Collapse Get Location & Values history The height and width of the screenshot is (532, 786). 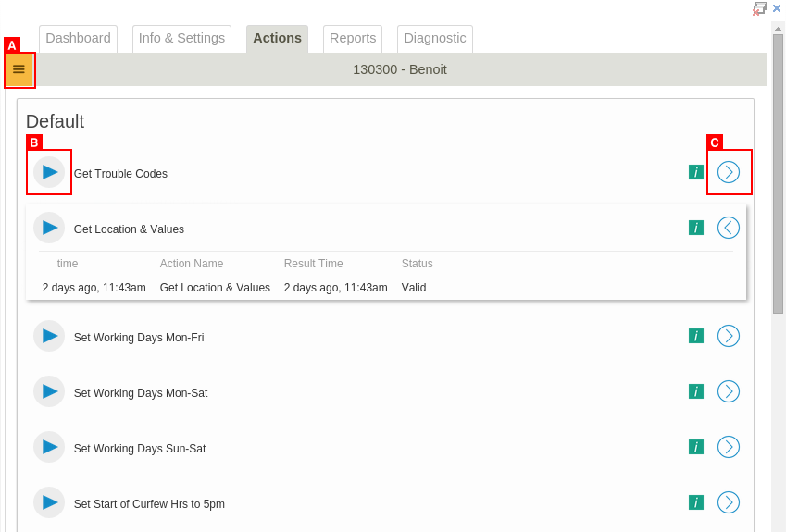[729, 228]
